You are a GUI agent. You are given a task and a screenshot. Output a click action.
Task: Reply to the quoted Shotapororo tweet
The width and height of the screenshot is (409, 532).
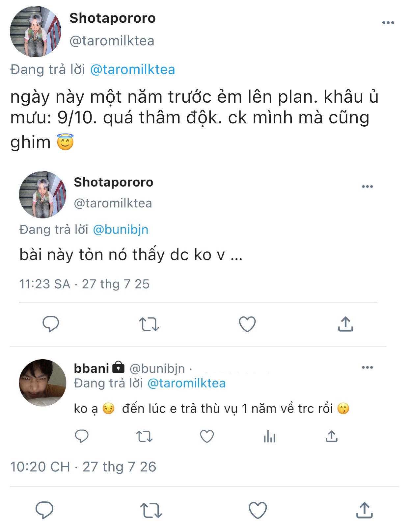pyautogui.click(x=51, y=324)
